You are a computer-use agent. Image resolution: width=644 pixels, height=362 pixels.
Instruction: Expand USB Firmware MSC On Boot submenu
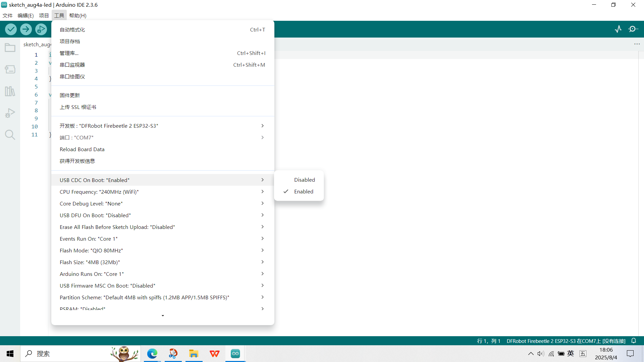pyautogui.click(x=163, y=286)
